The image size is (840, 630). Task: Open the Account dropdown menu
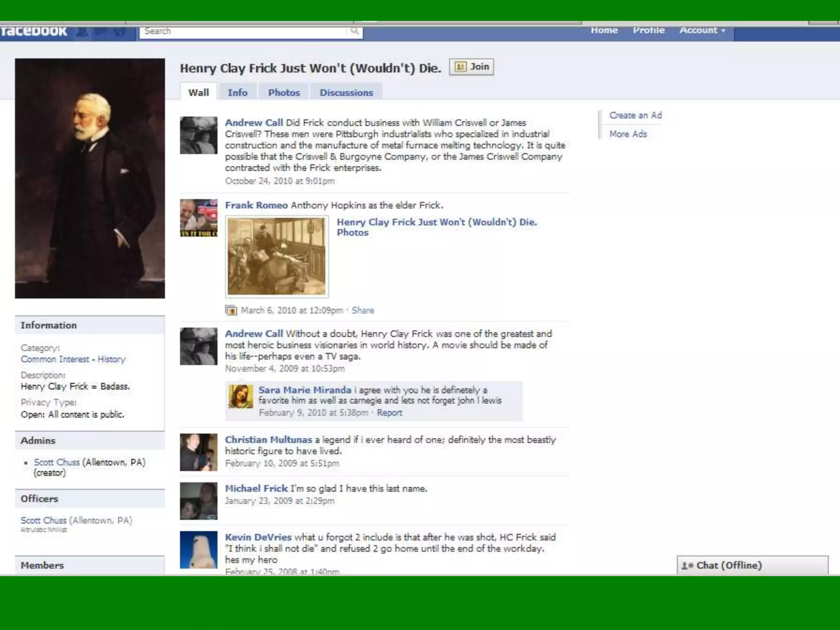tap(702, 30)
